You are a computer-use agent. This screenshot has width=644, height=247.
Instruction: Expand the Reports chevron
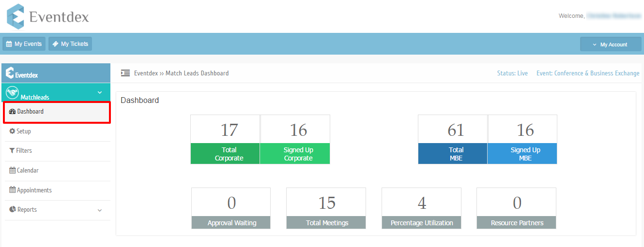tap(100, 210)
